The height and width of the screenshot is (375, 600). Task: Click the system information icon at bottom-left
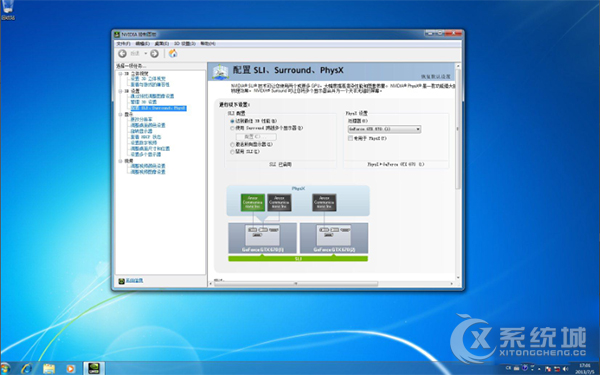tap(121, 281)
